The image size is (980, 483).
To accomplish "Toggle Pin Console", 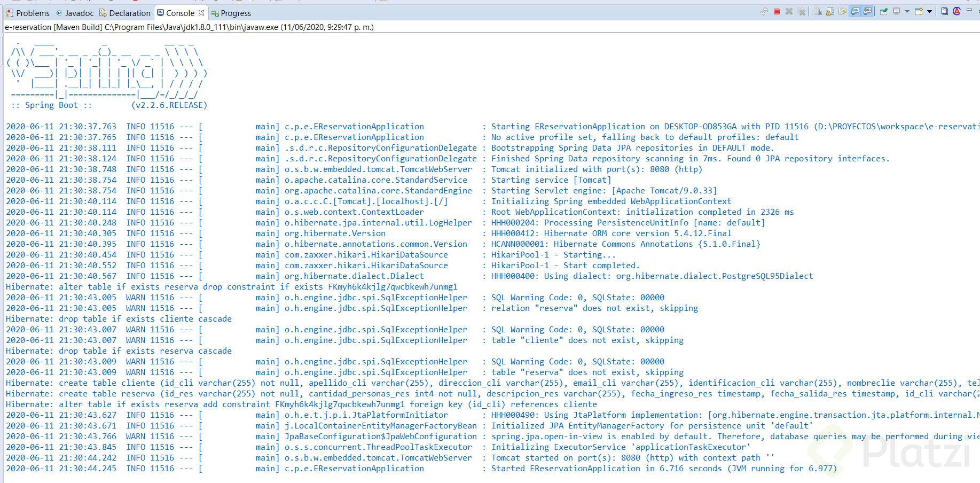I will 883,11.
